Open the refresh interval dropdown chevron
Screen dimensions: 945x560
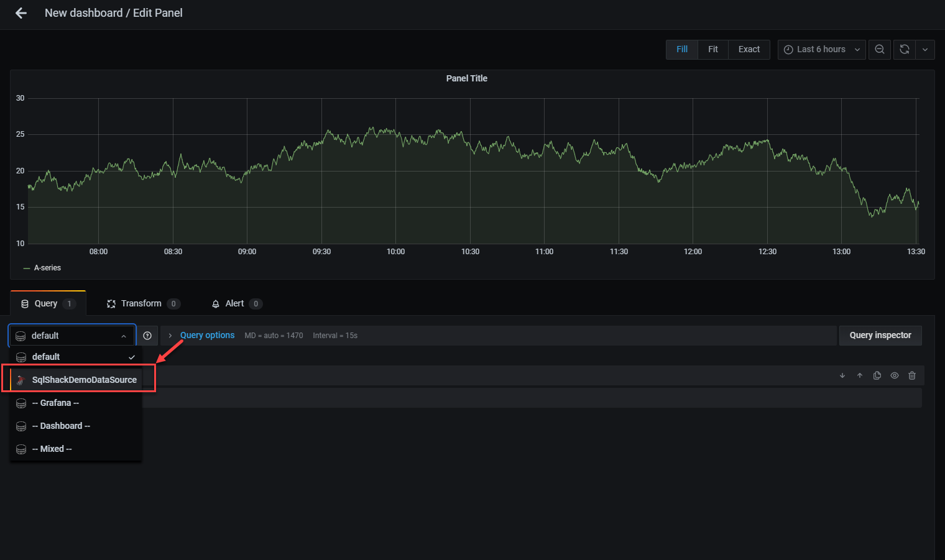(x=925, y=49)
